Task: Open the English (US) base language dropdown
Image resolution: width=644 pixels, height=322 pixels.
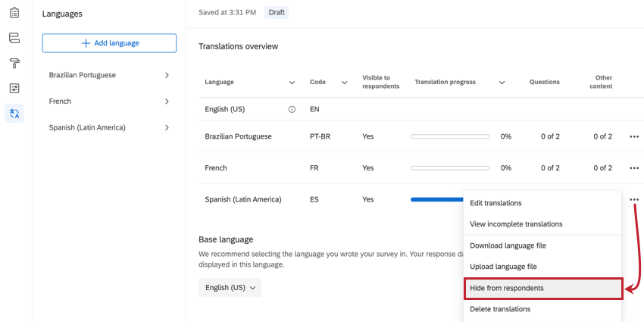Action: click(x=230, y=288)
